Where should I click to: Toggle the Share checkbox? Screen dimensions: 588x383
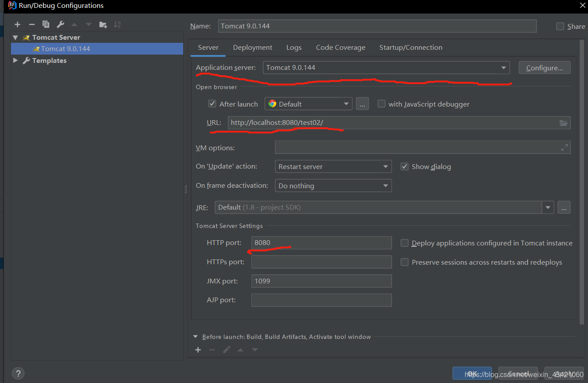(x=560, y=26)
